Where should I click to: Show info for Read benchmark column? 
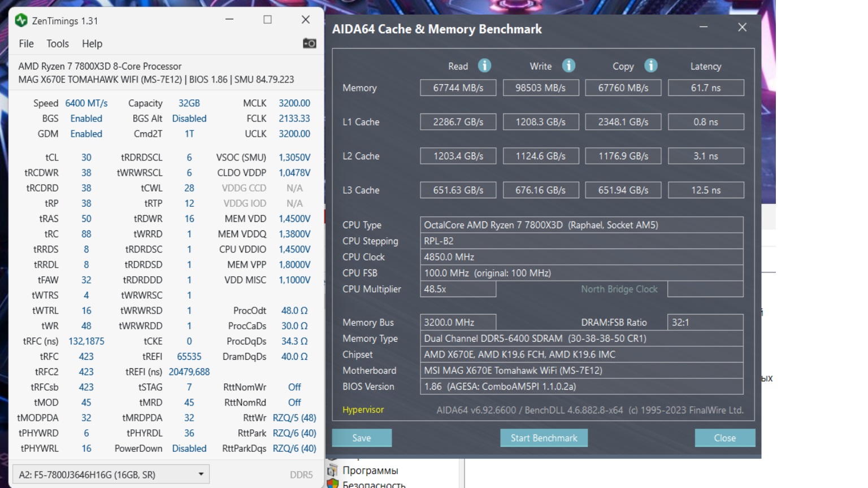coord(484,66)
